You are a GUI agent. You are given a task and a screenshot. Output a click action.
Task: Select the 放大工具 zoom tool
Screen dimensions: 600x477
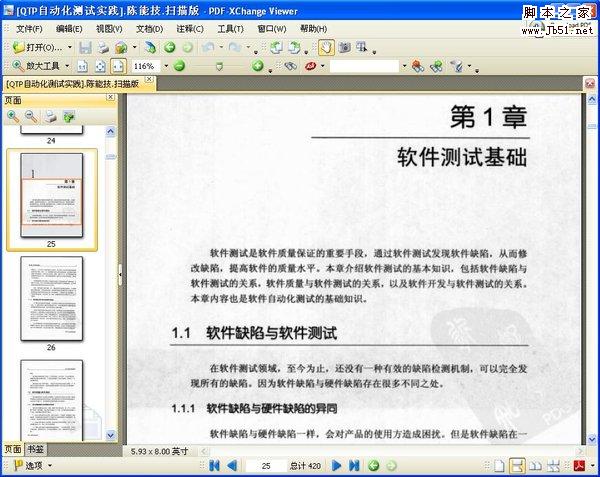tap(36, 66)
